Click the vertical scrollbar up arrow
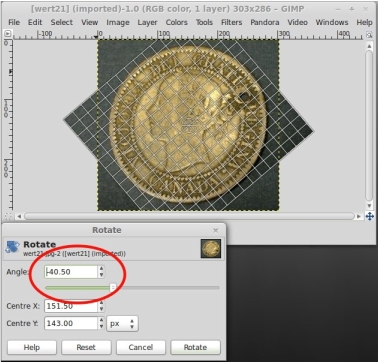The image size is (378, 362). (x=369, y=46)
